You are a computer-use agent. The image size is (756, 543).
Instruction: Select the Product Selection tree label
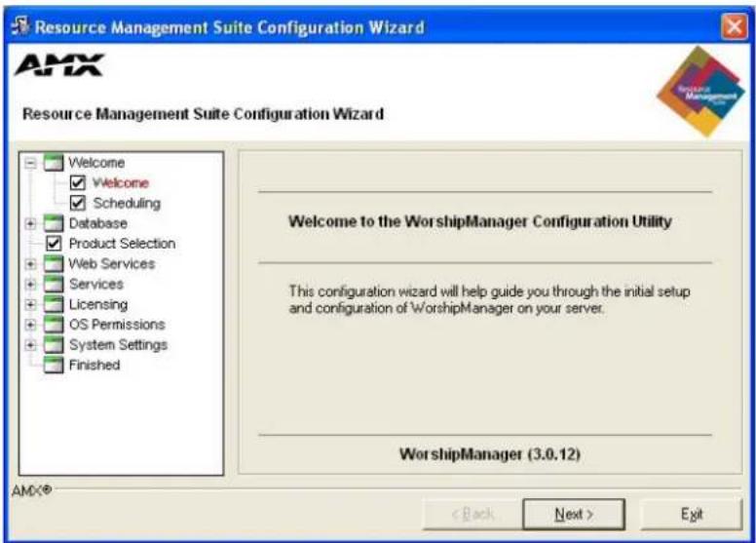click(122, 244)
